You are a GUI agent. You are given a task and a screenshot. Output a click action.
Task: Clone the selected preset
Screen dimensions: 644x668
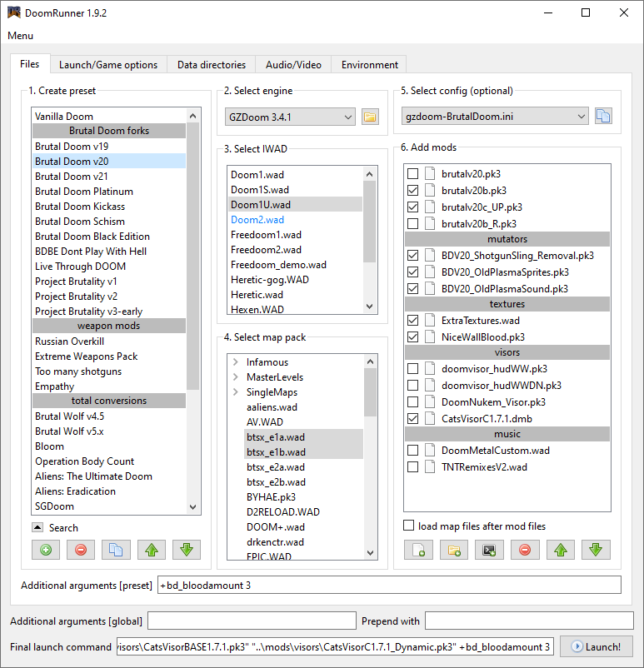(116, 550)
